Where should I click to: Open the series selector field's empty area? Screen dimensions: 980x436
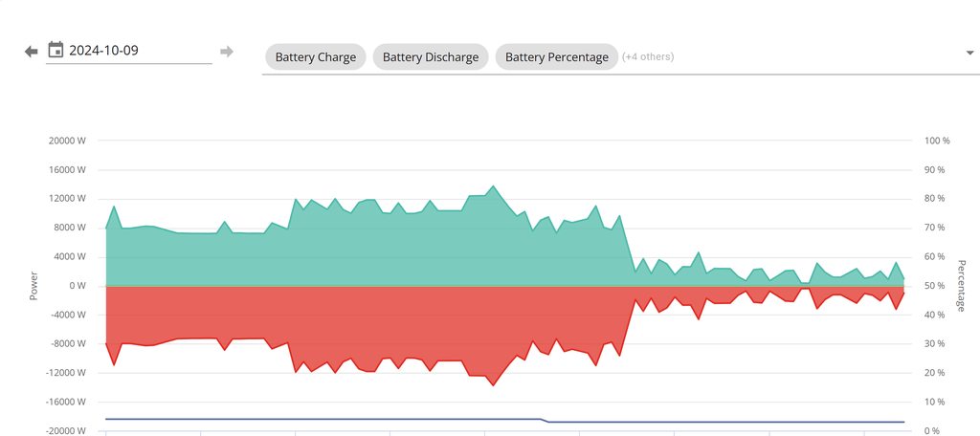(x=813, y=57)
